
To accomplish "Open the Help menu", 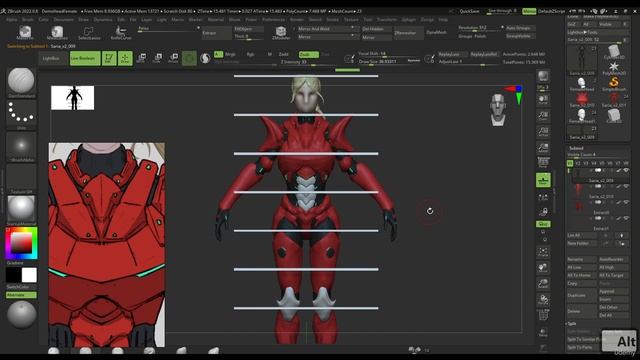I will [443, 20].
